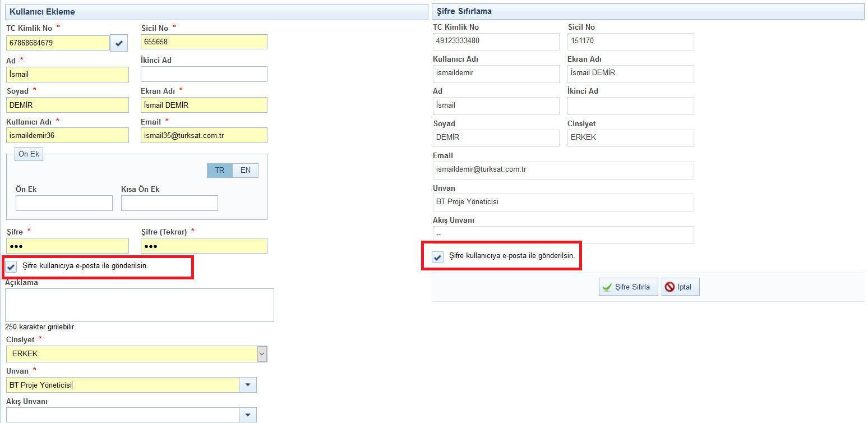Expand the Unvan combo box arrow
The image size is (868, 423).
click(x=247, y=385)
